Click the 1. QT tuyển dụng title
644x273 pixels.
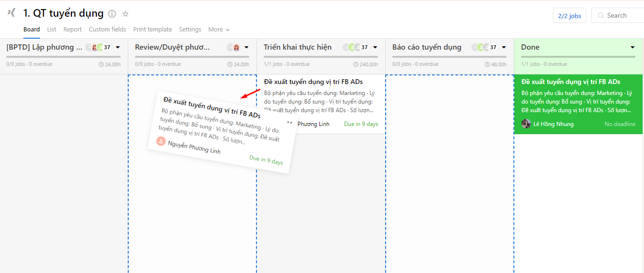click(63, 13)
